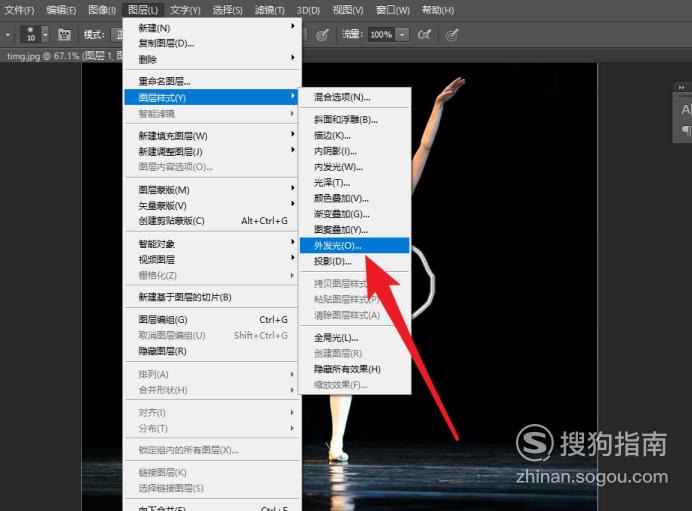Open the paragraph panel icon
This screenshot has height=511, width=692.
coord(686,129)
